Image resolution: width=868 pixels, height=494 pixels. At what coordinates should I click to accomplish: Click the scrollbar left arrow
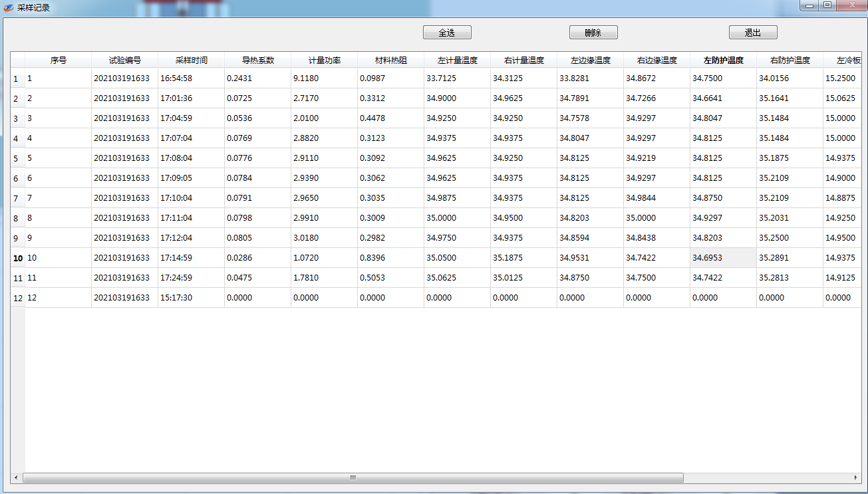coord(16,477)
